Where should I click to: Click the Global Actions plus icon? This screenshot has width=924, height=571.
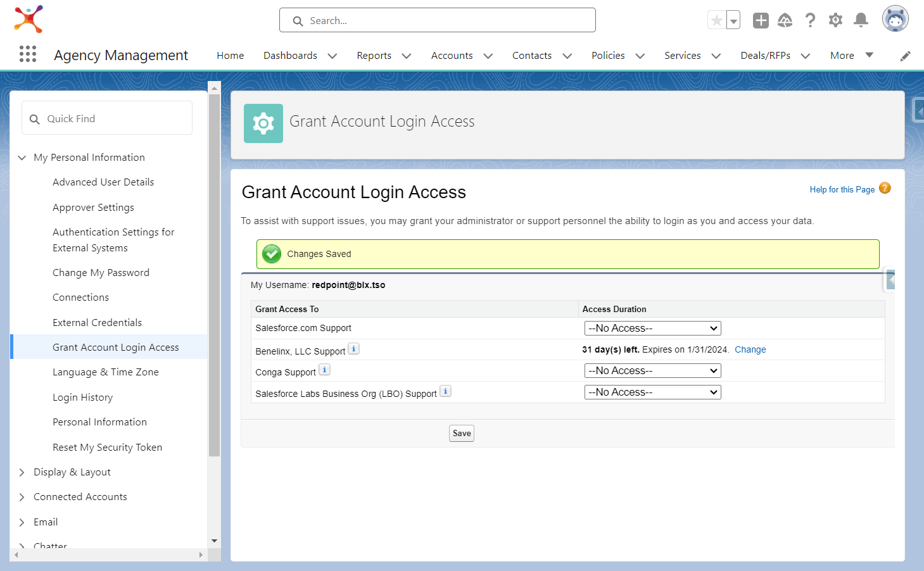[x=761, y=20]
